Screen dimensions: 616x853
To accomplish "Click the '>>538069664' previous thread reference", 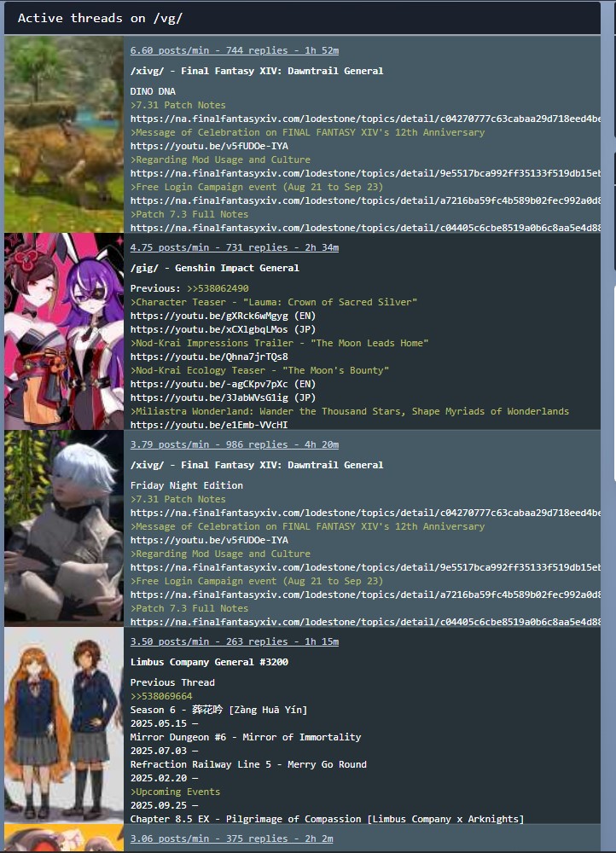I will pyautogui.click(x=161, y=696).
